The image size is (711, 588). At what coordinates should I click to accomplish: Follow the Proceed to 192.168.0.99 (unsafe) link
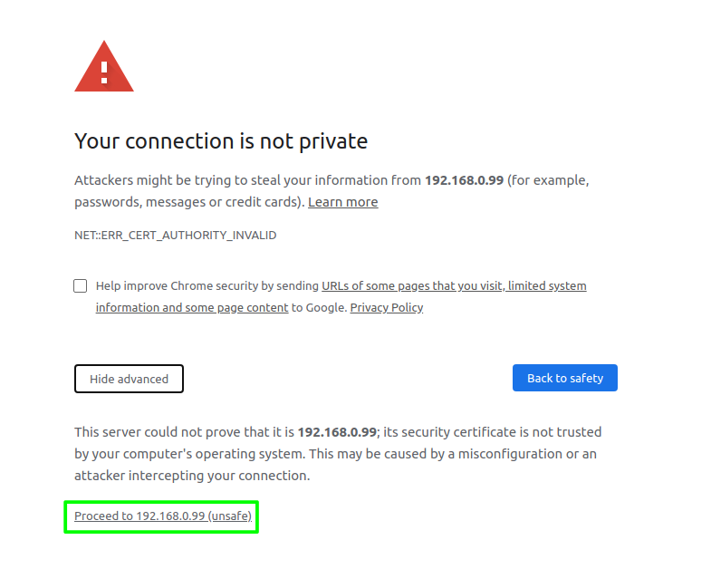[x=163, y=516]
